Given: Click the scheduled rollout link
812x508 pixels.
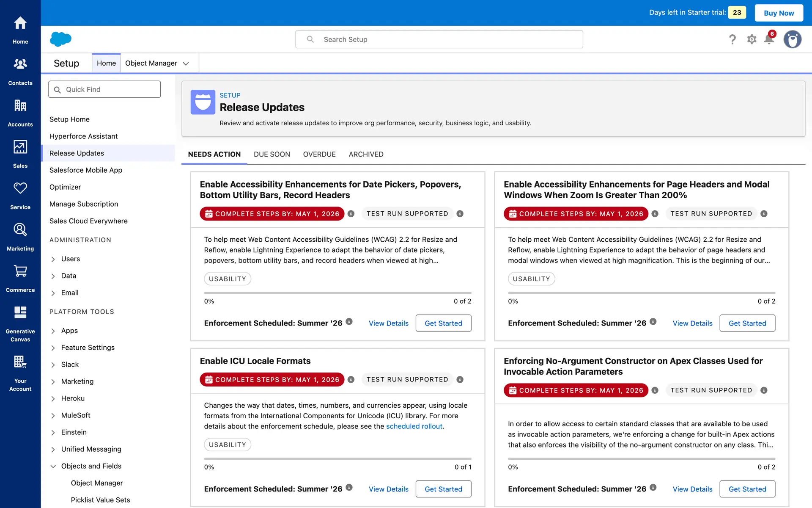Looking at the screenshot, I should pyautogui.click(x=414, y=426).
